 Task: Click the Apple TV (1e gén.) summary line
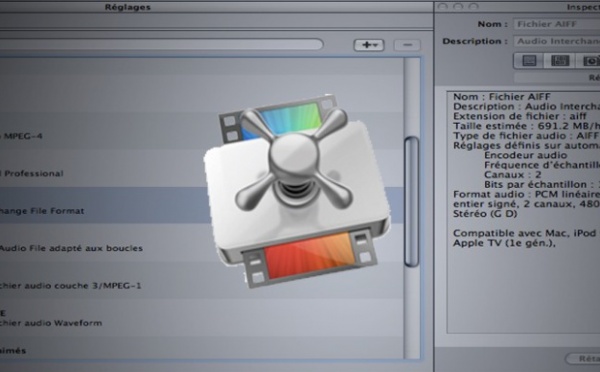(504, 243)
